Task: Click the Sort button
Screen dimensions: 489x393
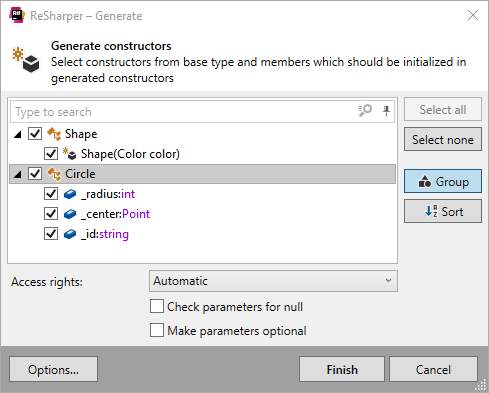Action: point(443,211)
